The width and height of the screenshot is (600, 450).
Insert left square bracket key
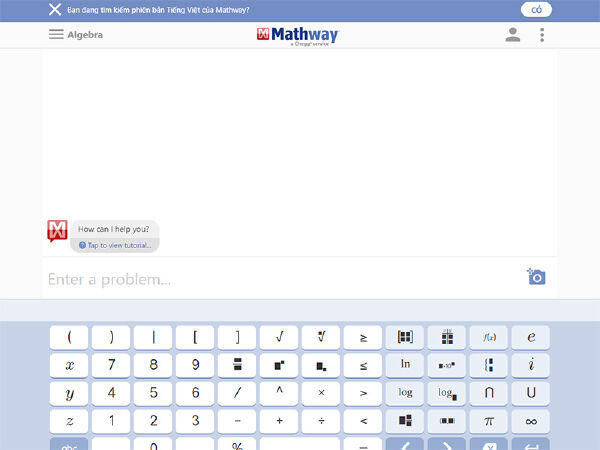(195, 337)
